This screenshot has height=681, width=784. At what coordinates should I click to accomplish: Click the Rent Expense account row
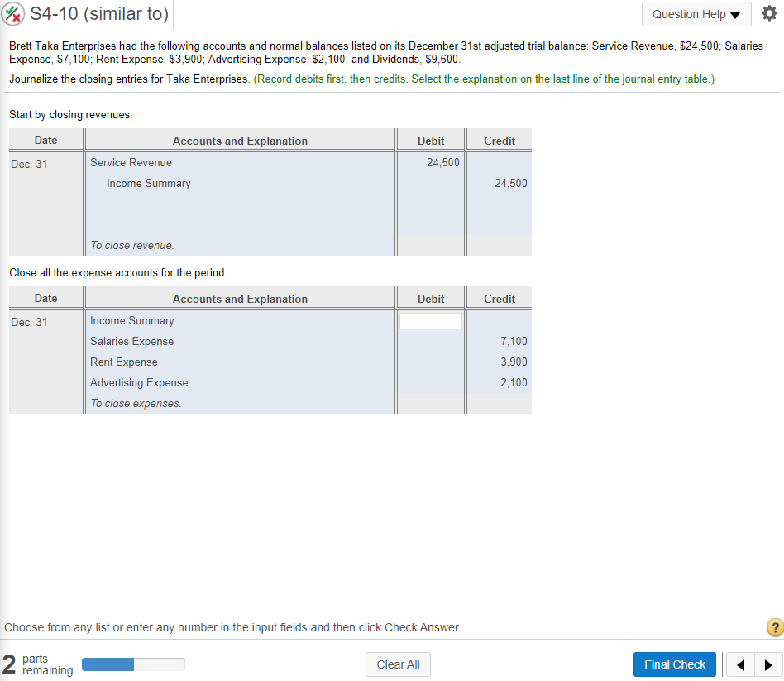tap(123, 362)
